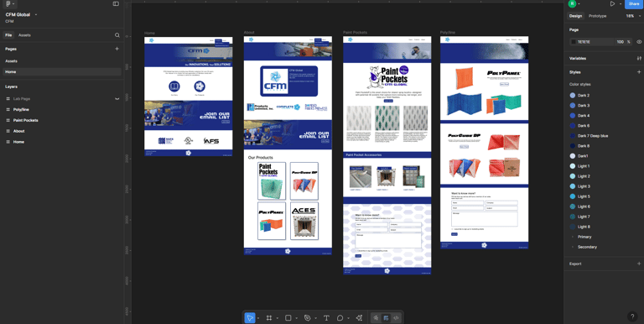644x324 pixels.
Task: Select the Move tool in bottom toolbar
Action: (250, 318)
